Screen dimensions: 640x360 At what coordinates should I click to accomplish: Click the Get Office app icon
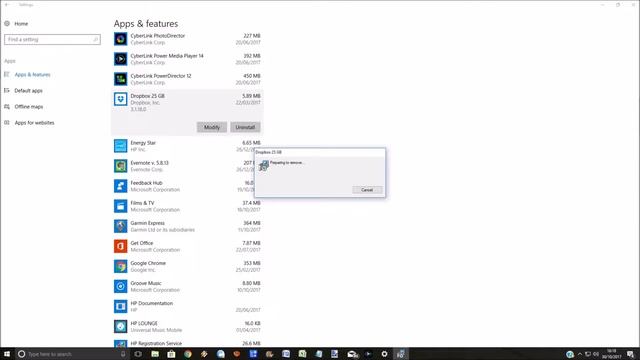coord(120,246)
